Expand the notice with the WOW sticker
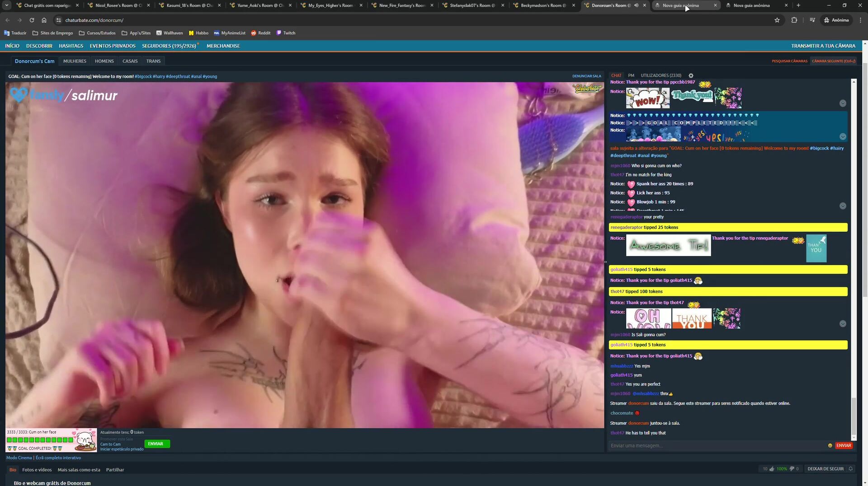 click(843, 103)
